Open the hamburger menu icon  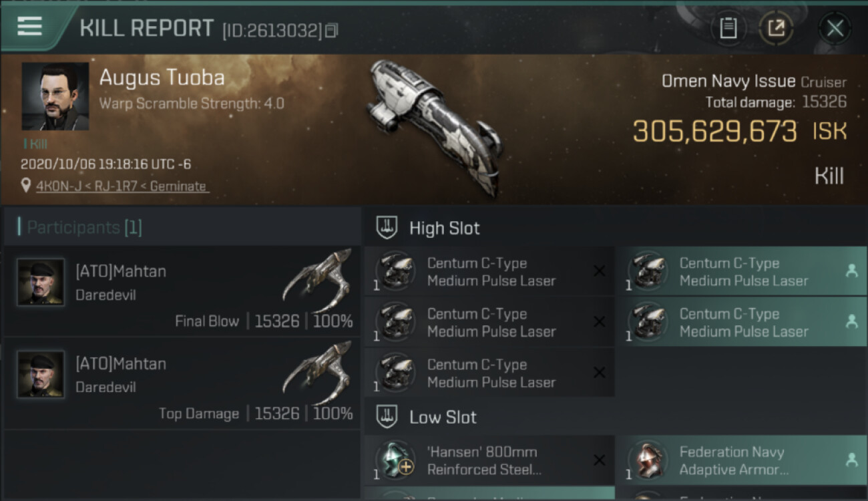click(30, 27)
